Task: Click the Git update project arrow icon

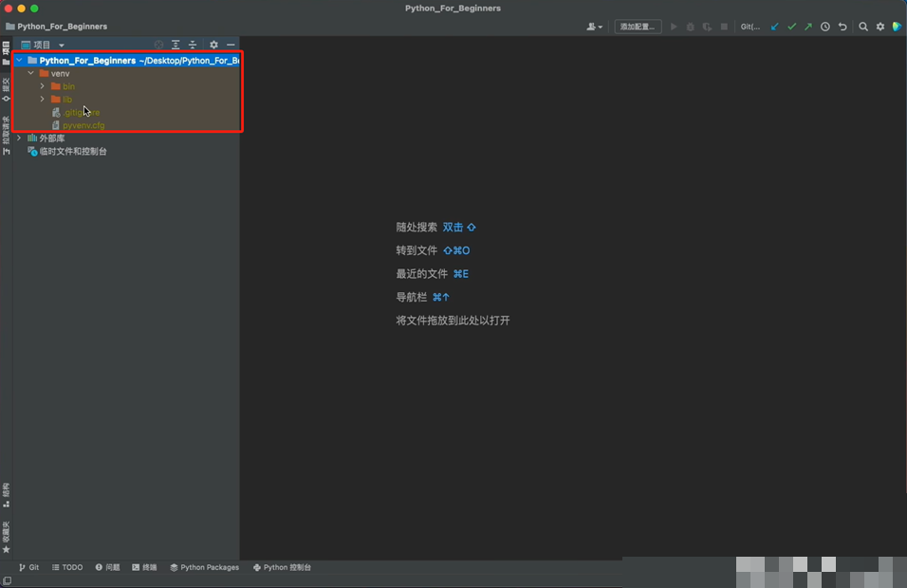Action: (774, 27)
